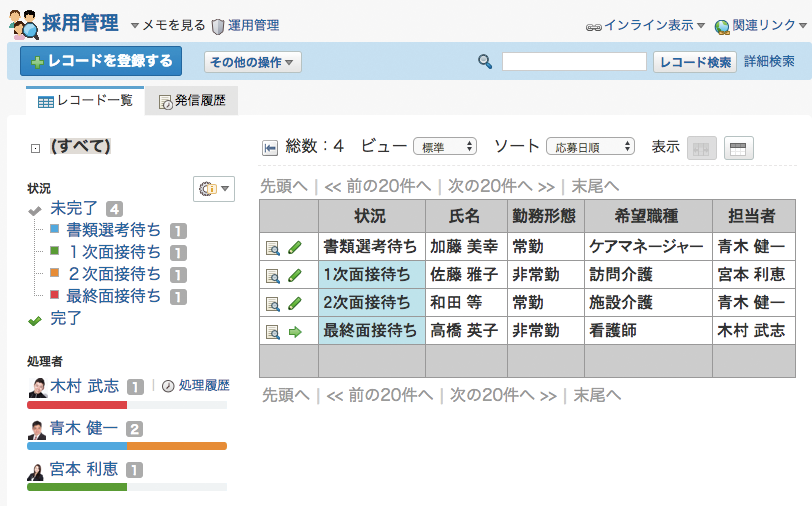Open record details icon for 和田 等
812x506 pixels.
tap(273, 304)
